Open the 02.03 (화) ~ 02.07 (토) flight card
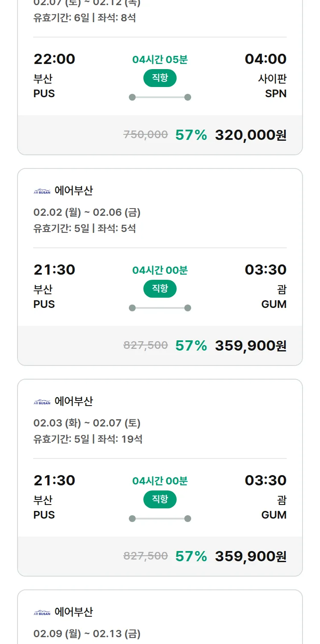Image resolution: width=320 pixels, height=644 pixels. click(160, 474)
